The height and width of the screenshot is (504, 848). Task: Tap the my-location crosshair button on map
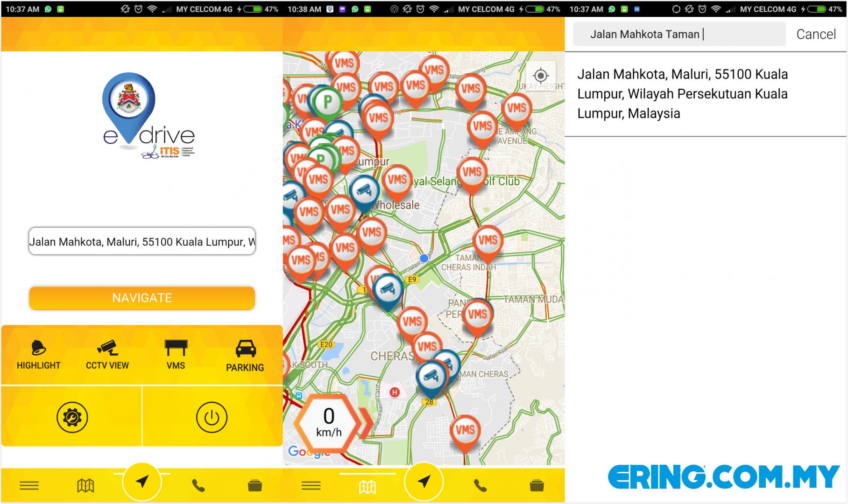click(541, 75)
